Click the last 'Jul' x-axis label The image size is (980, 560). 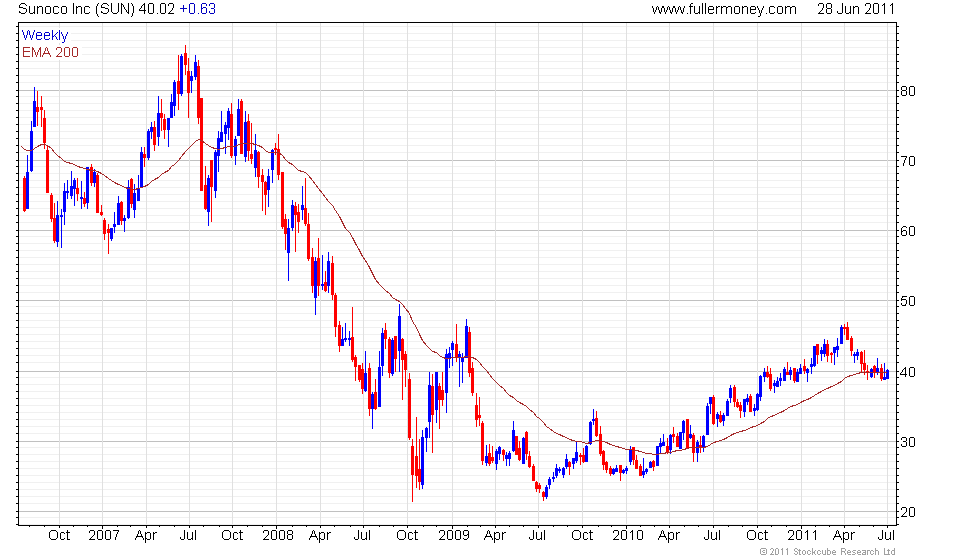[886, 536]
